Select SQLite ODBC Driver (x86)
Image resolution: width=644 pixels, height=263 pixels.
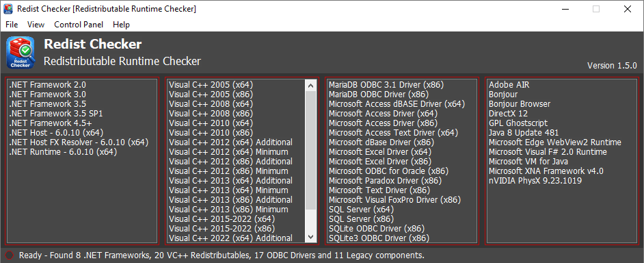coord(377,229)
